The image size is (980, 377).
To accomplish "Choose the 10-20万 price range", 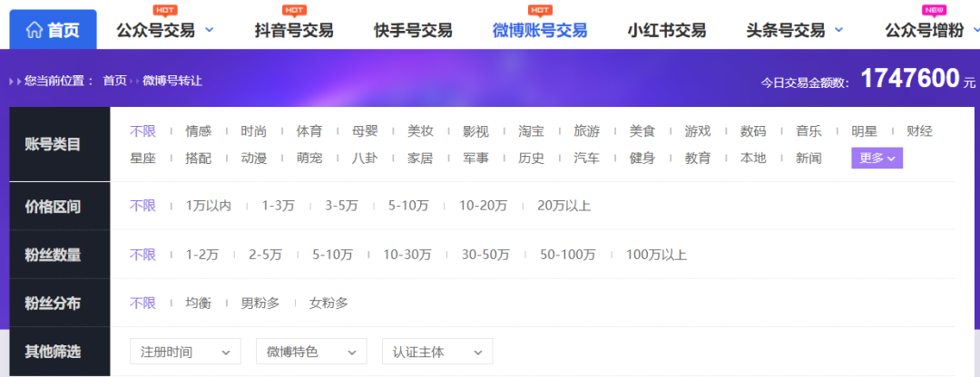I will click(x=483, y=206).
